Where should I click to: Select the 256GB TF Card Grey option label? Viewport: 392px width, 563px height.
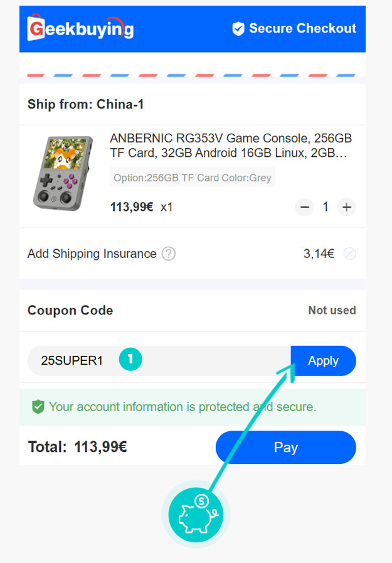192,178
